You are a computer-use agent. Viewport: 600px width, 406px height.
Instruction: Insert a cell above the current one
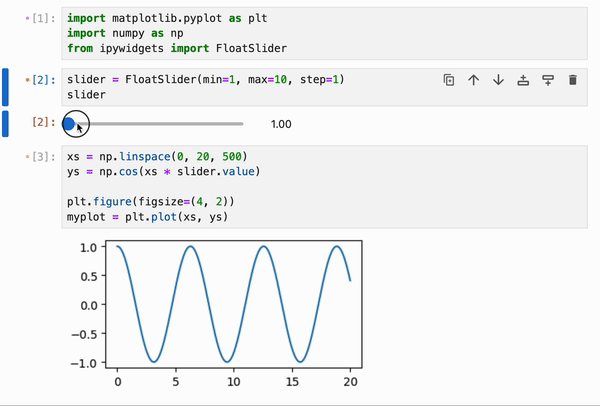523,80
